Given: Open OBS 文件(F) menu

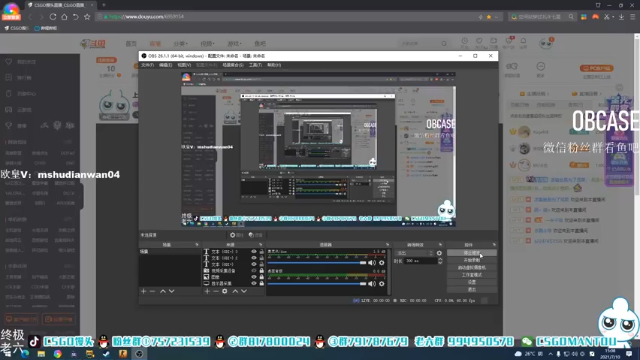Looking at the screenshot, I should point(147,65).
